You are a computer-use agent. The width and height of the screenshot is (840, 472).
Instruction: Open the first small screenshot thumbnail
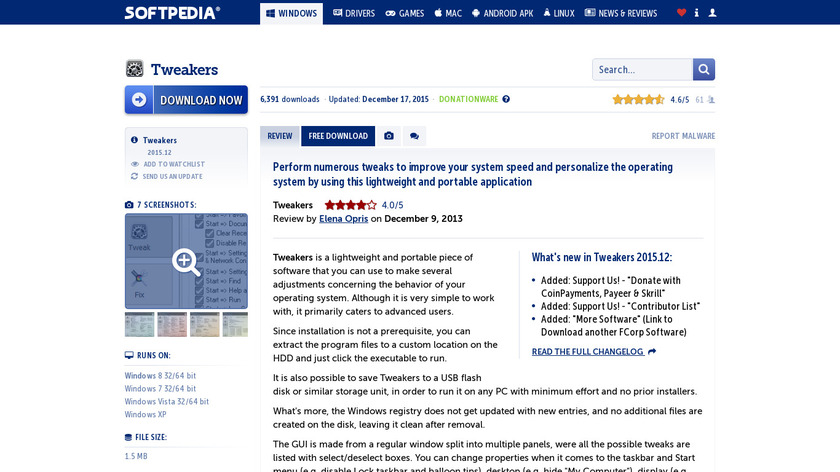[139, 325]
